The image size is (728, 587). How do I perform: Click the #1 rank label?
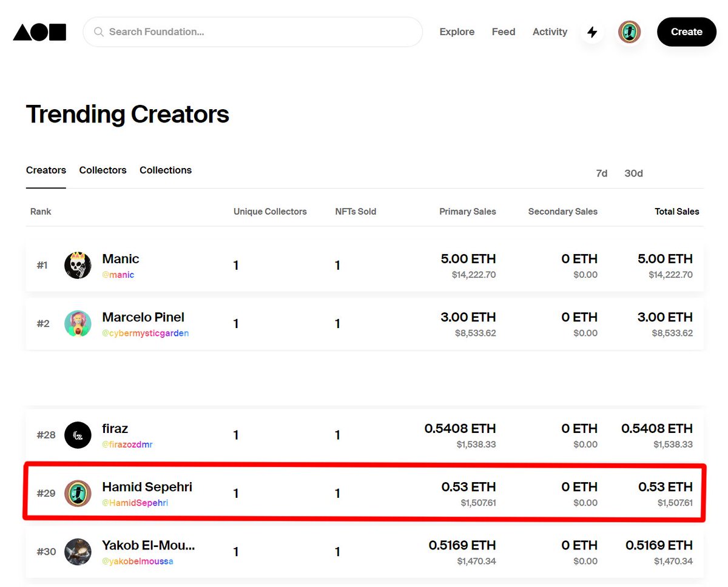[42, 265]
